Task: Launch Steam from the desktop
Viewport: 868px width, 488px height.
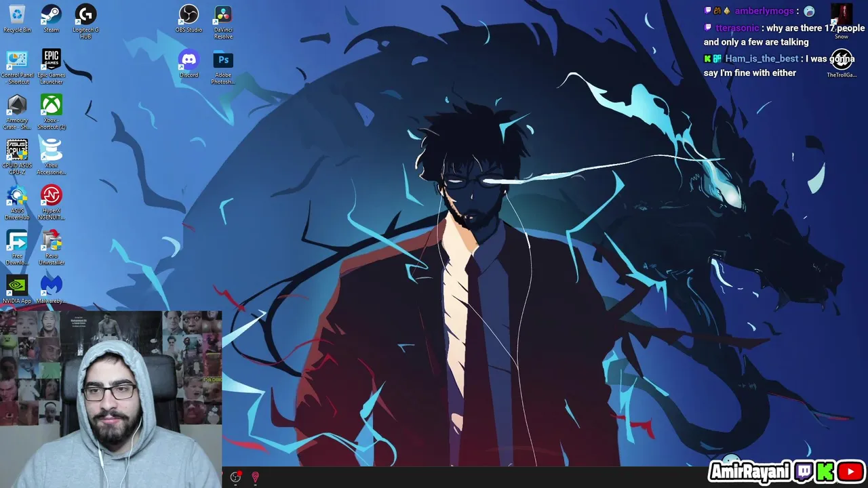Action: (x=51, y=18)
